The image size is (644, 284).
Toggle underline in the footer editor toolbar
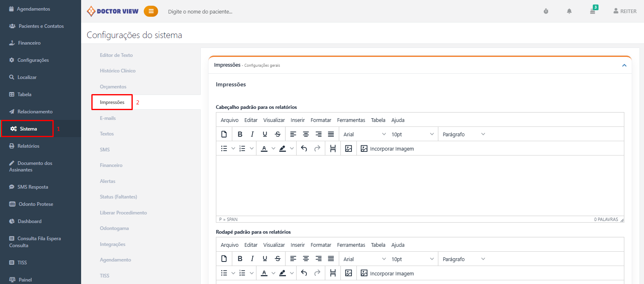coord(265,259)
